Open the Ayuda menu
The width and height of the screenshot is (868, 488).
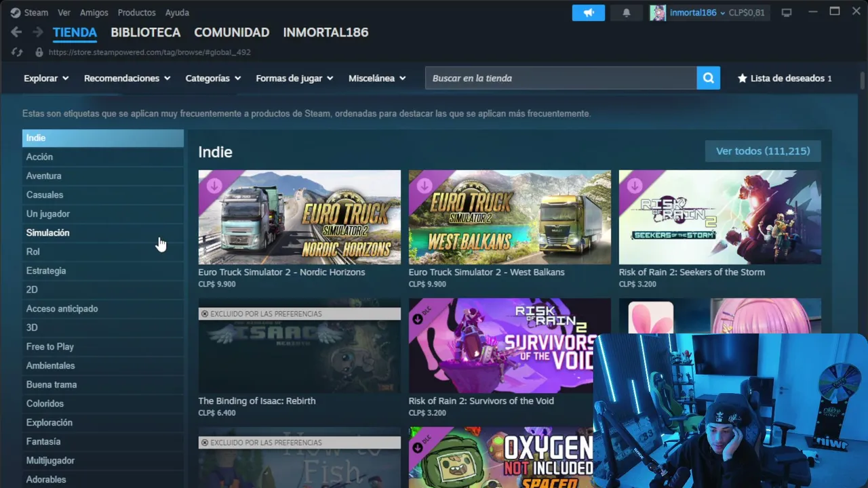pyautogui.click(x=177, y=13)
